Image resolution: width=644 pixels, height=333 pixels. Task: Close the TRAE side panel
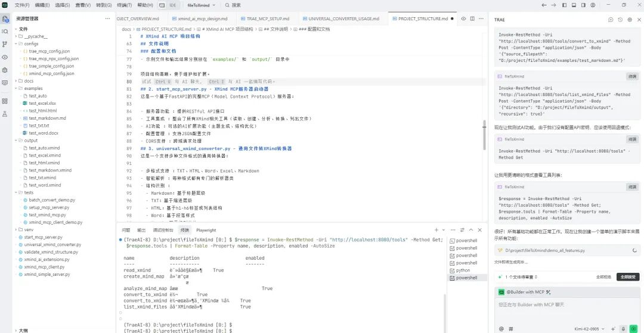pos(639,19)
